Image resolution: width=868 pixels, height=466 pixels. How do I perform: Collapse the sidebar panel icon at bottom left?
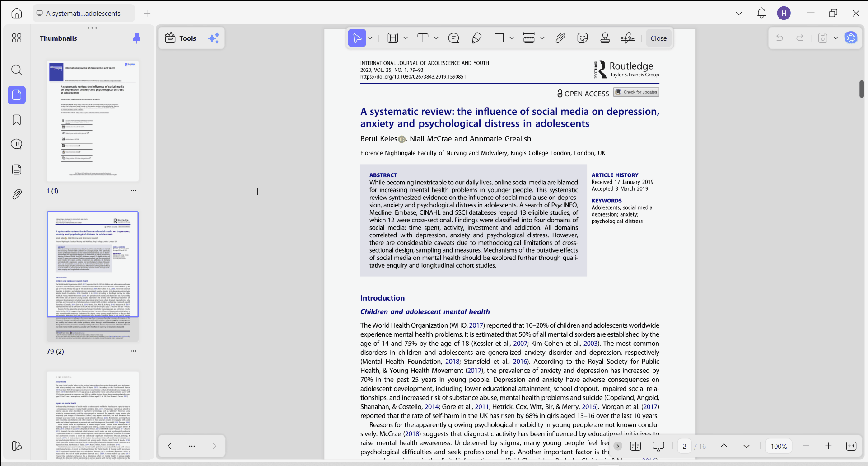[17, 446]
